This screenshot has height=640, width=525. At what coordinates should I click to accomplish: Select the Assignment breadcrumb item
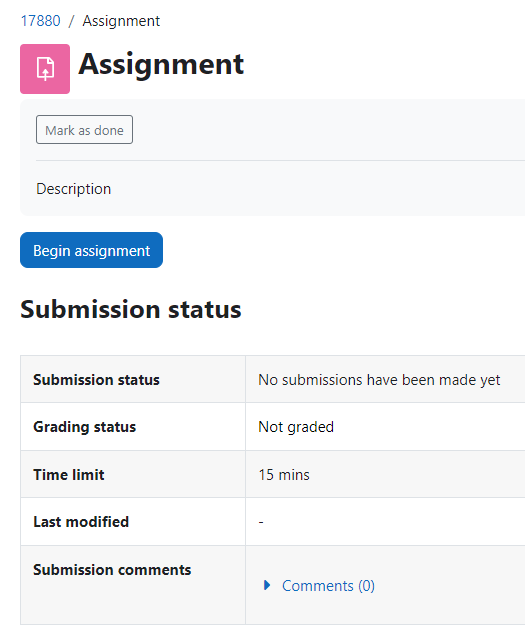coord(121,21)
